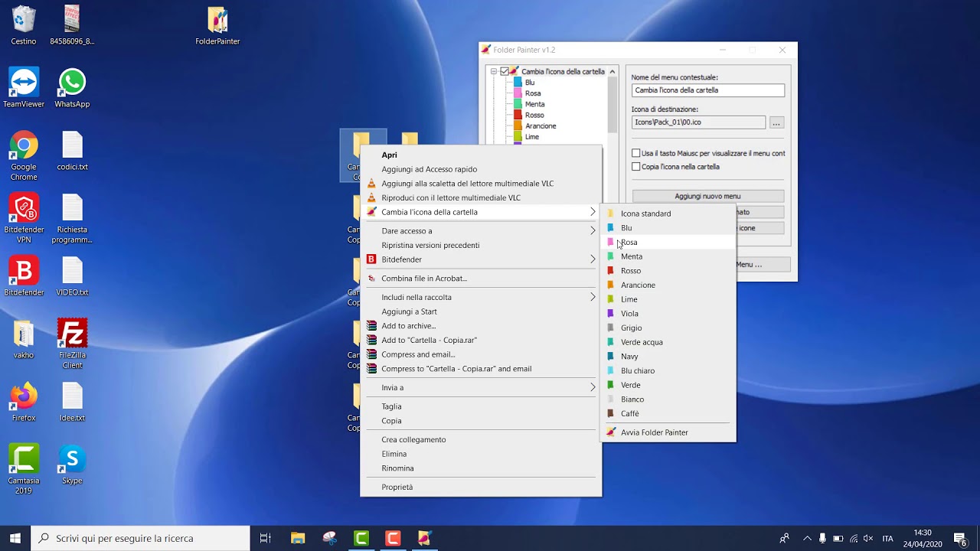980x551 pixels.
Task: Enable Usa il tasto Maiusc option
Action: pos(635,152)
